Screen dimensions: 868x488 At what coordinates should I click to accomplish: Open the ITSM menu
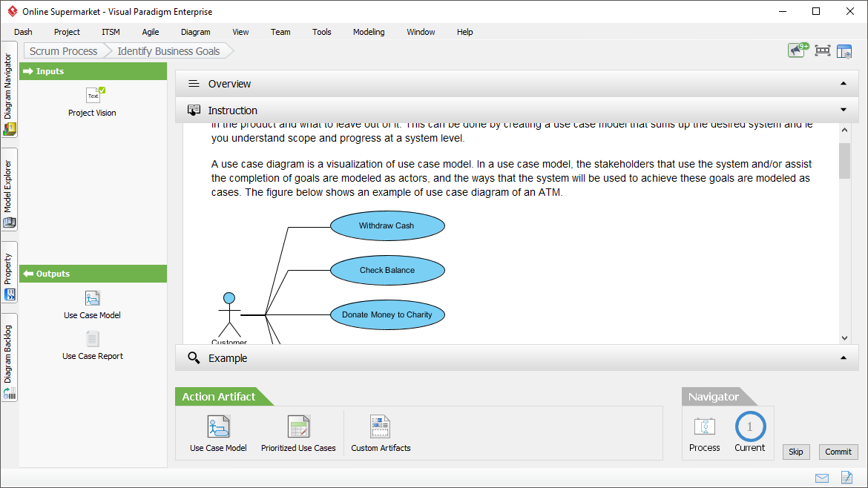tap(111, 32)
